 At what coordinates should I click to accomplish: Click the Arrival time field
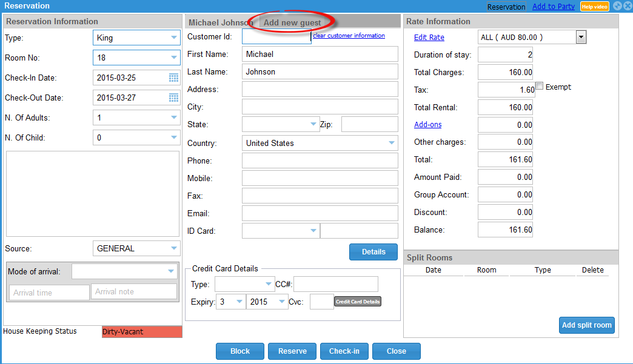pyautogui.click(x=49, y=293)
